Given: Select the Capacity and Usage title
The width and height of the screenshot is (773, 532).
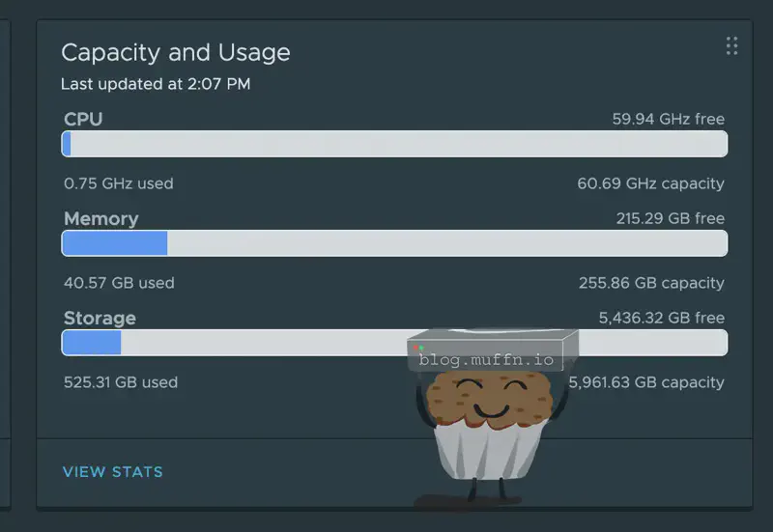Looking at the screenshot, I should pos(175,52).
